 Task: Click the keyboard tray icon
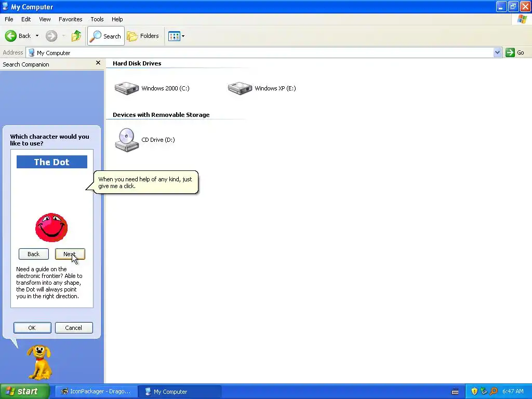[455, 392]
